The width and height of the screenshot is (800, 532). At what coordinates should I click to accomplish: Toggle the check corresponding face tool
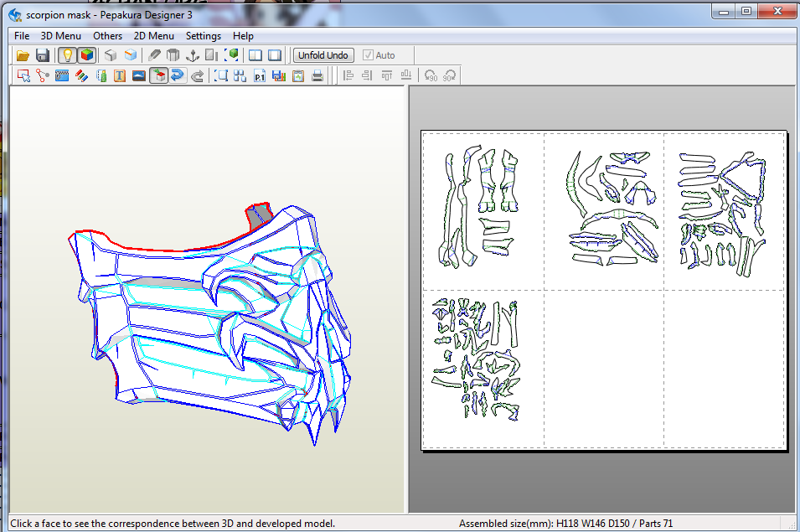pyautogui.click(x=158, y=76)
